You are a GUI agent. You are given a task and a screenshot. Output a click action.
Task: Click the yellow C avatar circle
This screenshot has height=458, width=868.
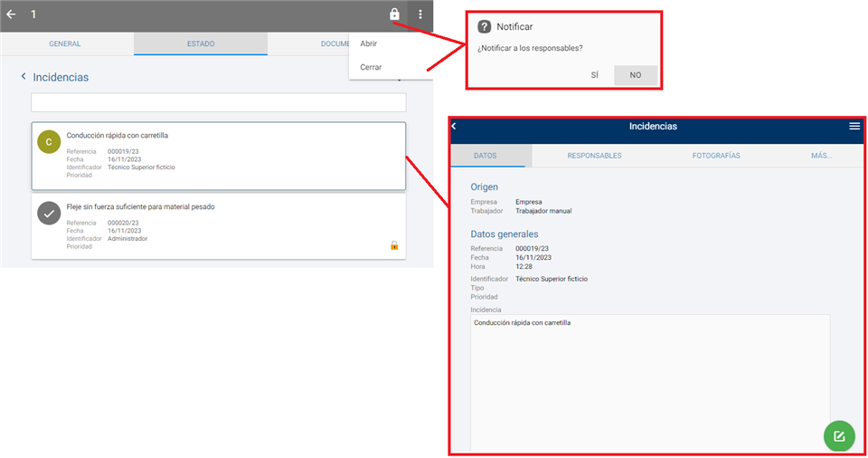click(x=49, y=142)
